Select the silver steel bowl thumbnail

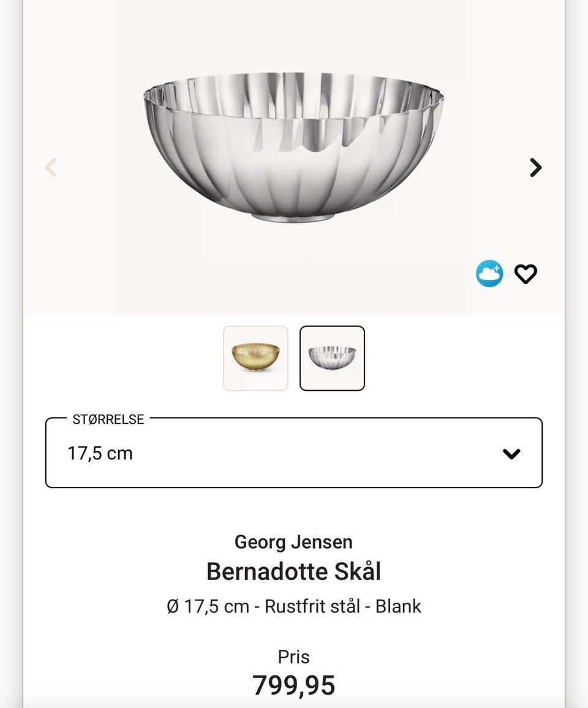coord(332,358)
